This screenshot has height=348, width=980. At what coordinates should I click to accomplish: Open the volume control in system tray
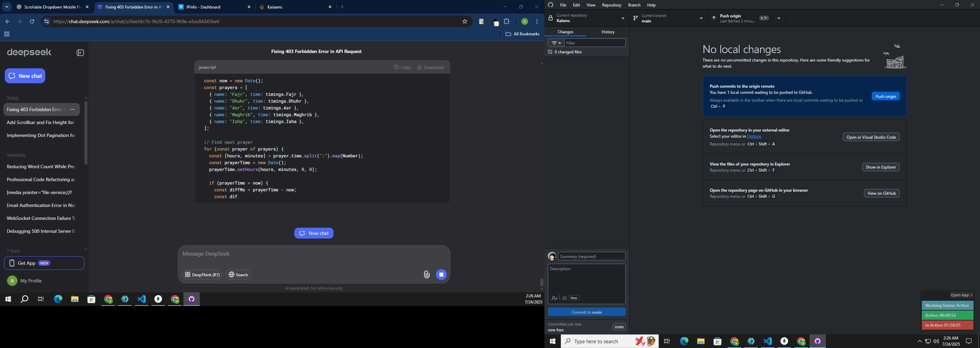[x=936, y=342]
